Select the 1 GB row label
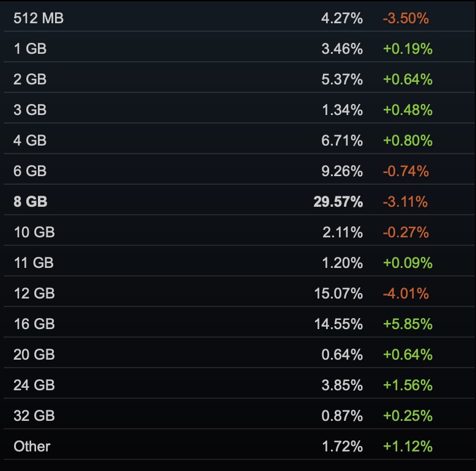Image resolution: width=476 pixels, height=471 pixels. 29,49
